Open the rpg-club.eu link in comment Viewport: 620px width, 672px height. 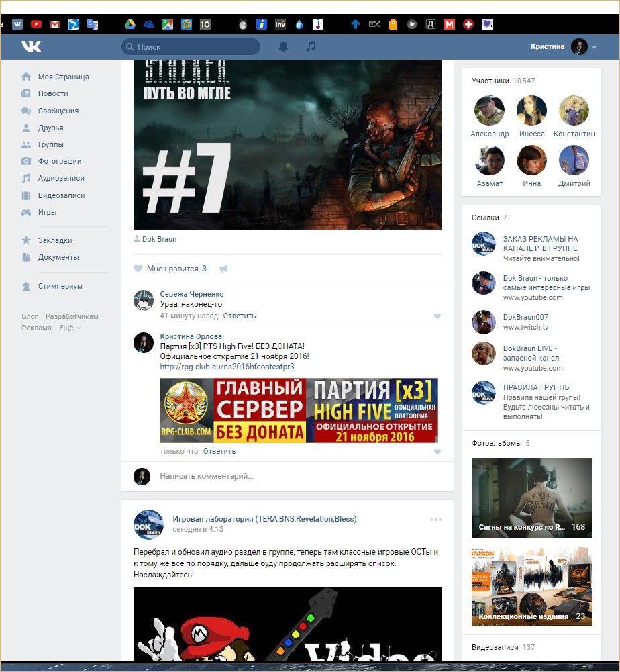tap(227, 367)
